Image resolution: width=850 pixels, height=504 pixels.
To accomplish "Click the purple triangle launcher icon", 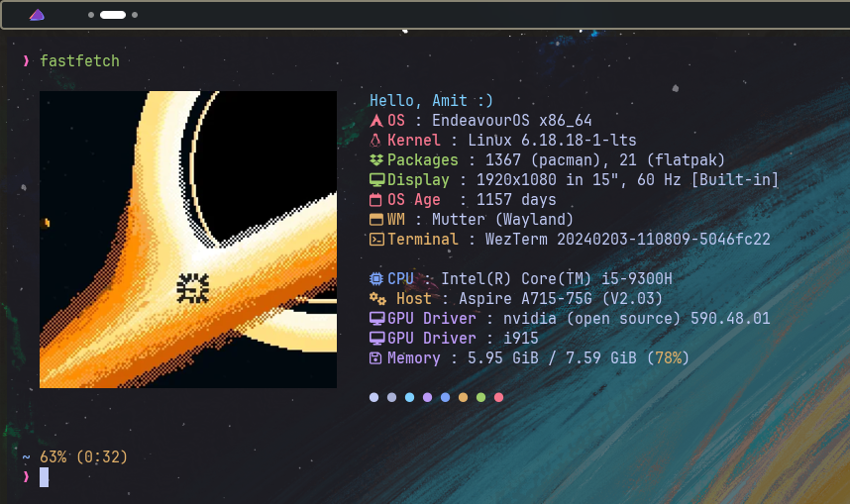I will coord(37,15).
